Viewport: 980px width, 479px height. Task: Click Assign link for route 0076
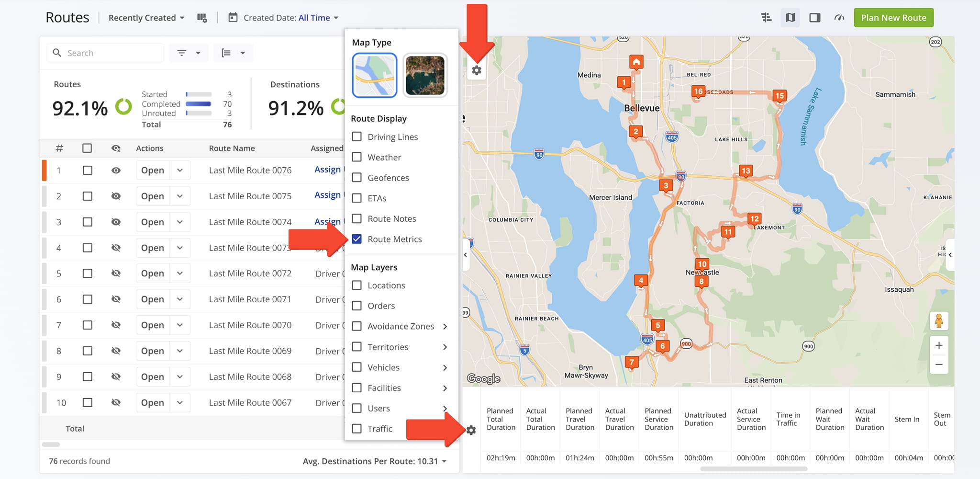(328, 170)
